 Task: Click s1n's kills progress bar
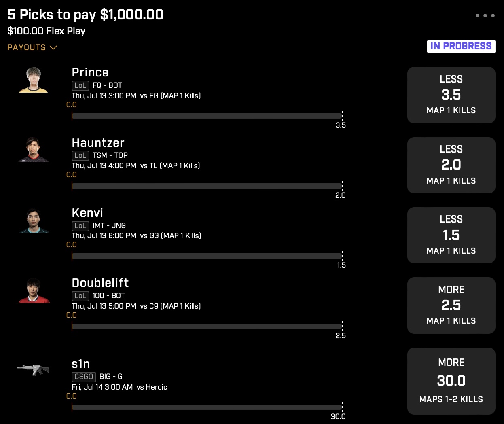click(206, 408)
